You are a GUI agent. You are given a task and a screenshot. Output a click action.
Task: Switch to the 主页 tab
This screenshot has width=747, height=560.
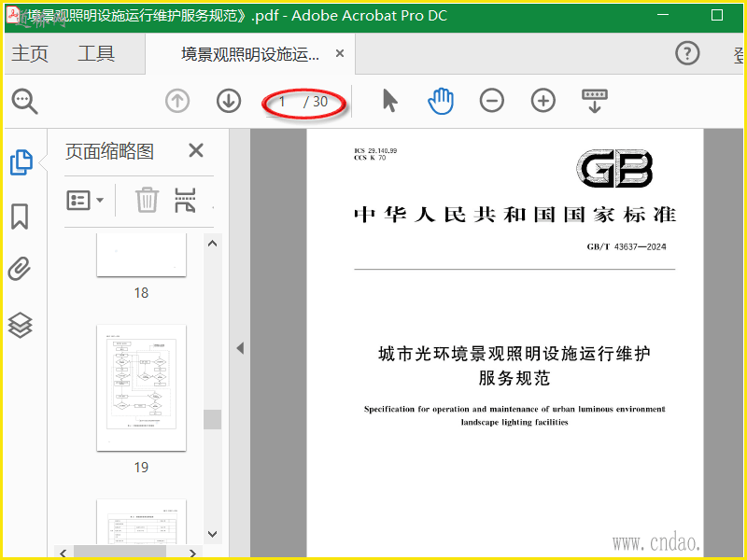[30, 53]
